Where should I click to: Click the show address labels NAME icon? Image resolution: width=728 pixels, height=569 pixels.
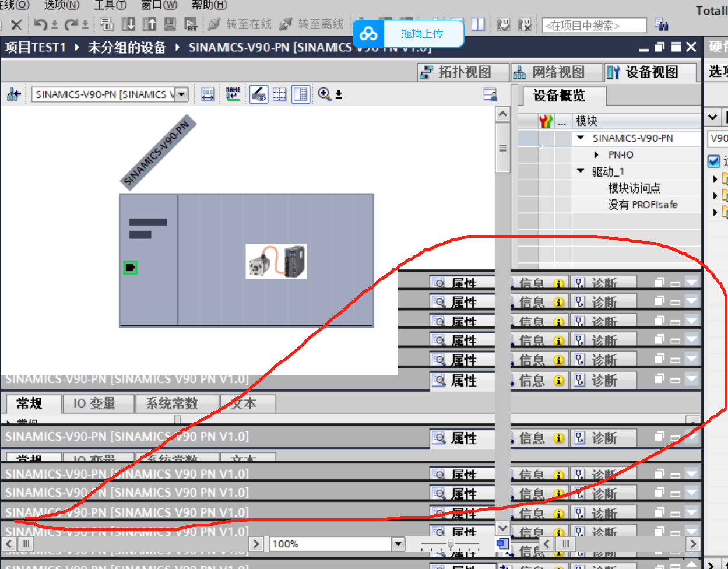[x=233, y=94]
